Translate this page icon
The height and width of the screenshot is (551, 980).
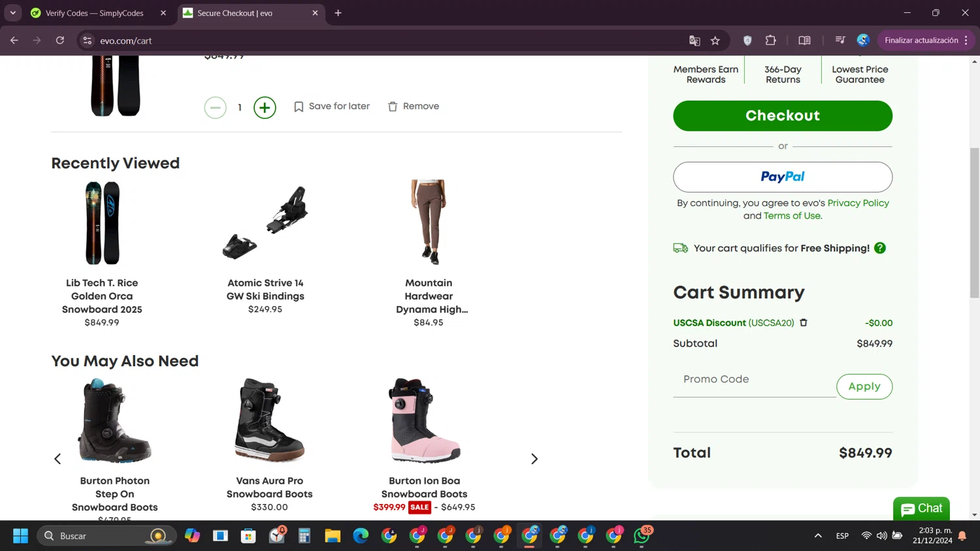(694, 40)
